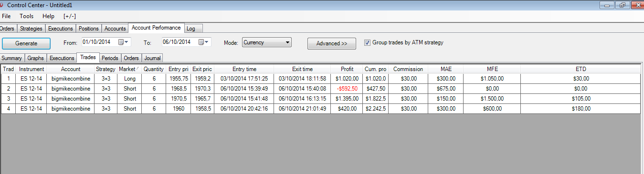Sort by the Market column header
The height and width of the screenshot is (174, 644).
tap(129, 69)
